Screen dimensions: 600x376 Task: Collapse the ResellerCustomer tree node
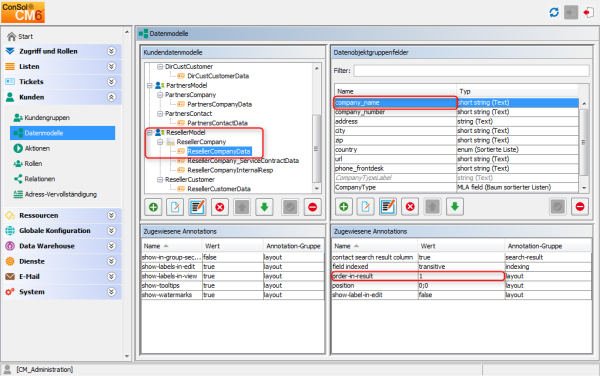[160, 179]
